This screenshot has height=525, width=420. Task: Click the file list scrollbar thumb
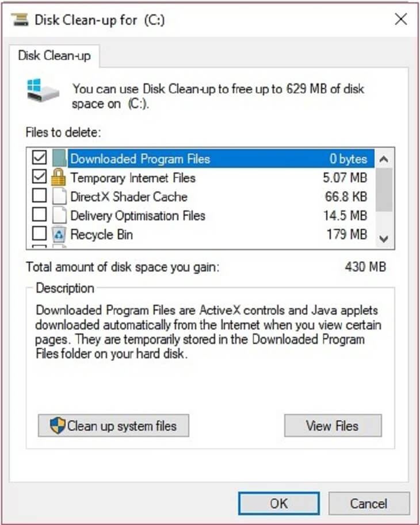[384, 190]
